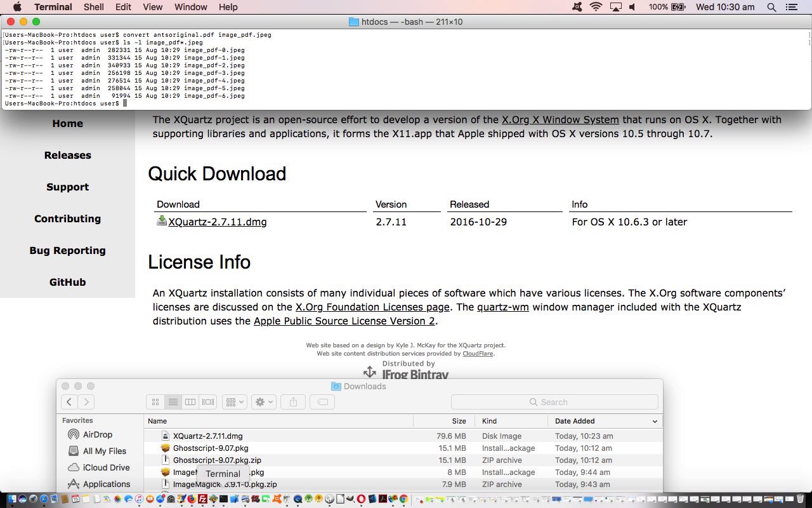812x508 pixels.
Task: Open the Window menu
Action: pos(191,7)
